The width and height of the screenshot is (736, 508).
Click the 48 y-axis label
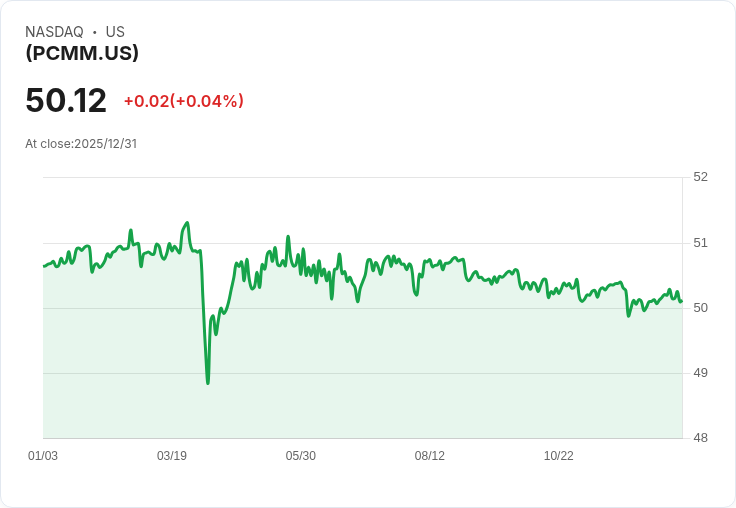coord(700,438)
